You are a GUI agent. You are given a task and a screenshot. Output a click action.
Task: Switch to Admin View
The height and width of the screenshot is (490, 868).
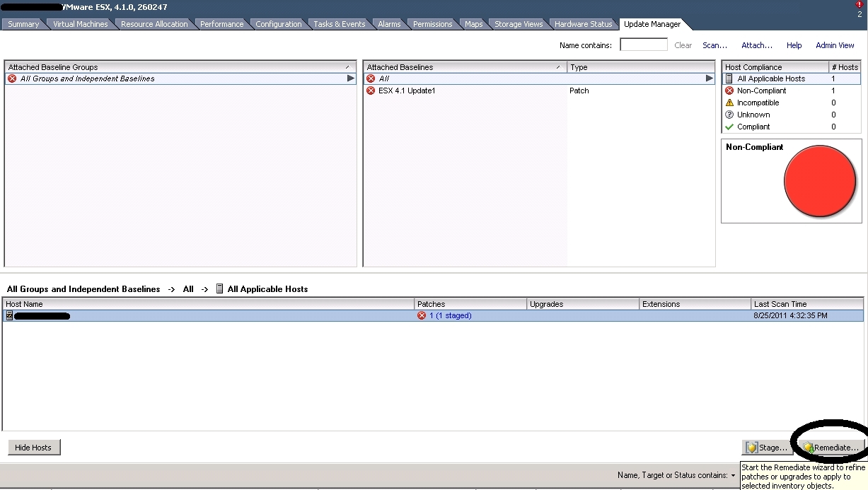(x=835, y=45)
